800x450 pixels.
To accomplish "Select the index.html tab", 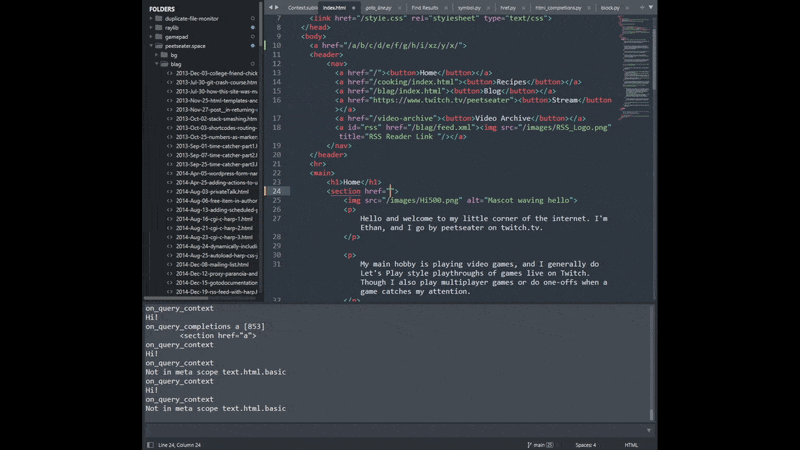I will 334,8.
